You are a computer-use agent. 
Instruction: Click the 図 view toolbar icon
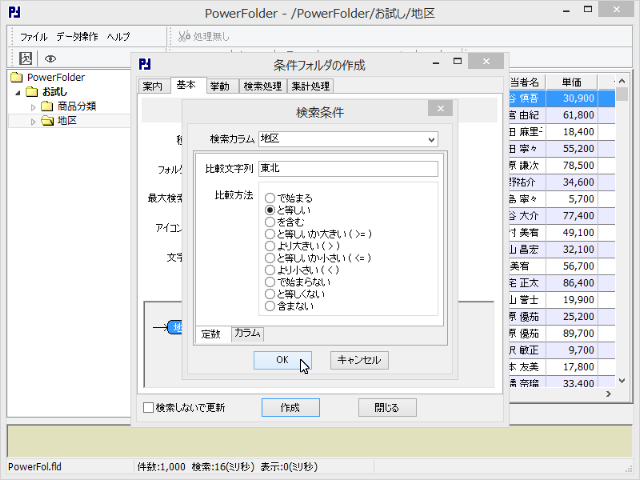[x=25, y=58]
